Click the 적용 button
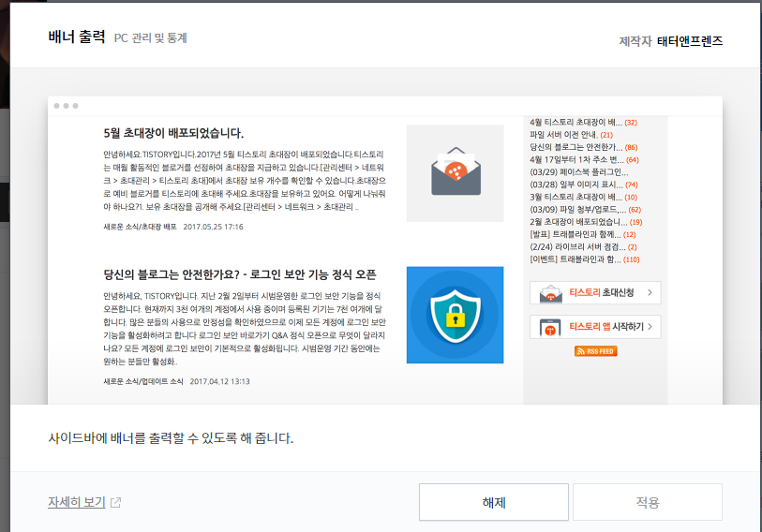 tap(648, 502)
